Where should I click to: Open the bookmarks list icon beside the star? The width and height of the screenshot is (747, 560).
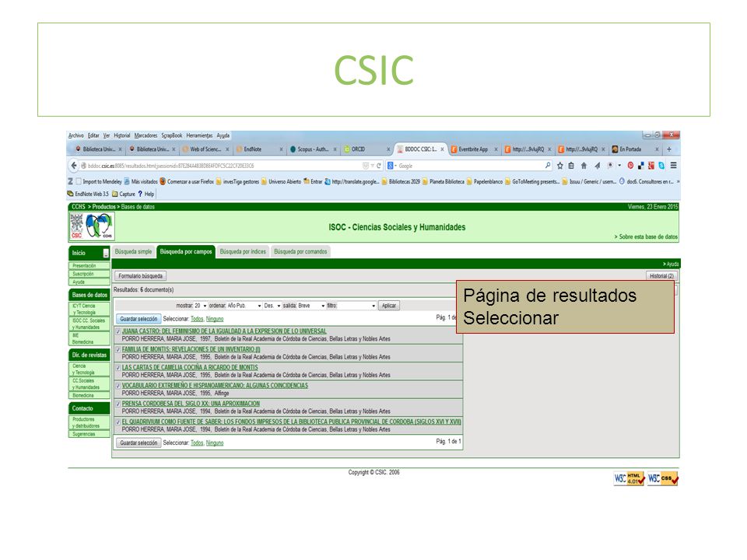(x=571, y=166)
